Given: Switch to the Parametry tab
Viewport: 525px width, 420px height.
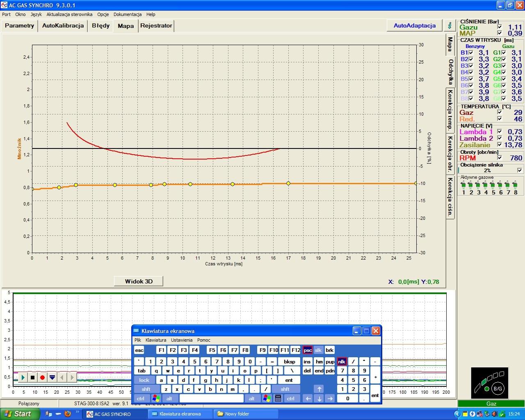Looking at the screenshot, I should [x=19, y=25].
